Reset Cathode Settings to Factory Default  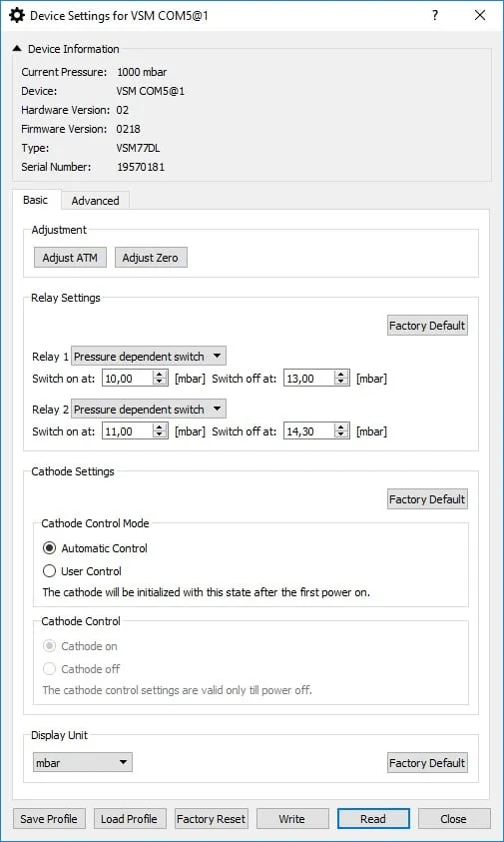point(427,499)
